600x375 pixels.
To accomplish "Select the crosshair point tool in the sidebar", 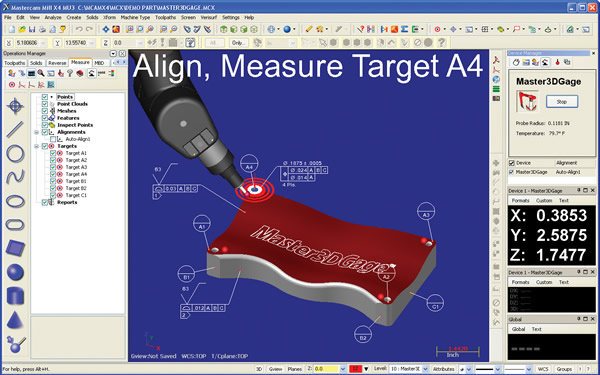I will tap(15, 106).
